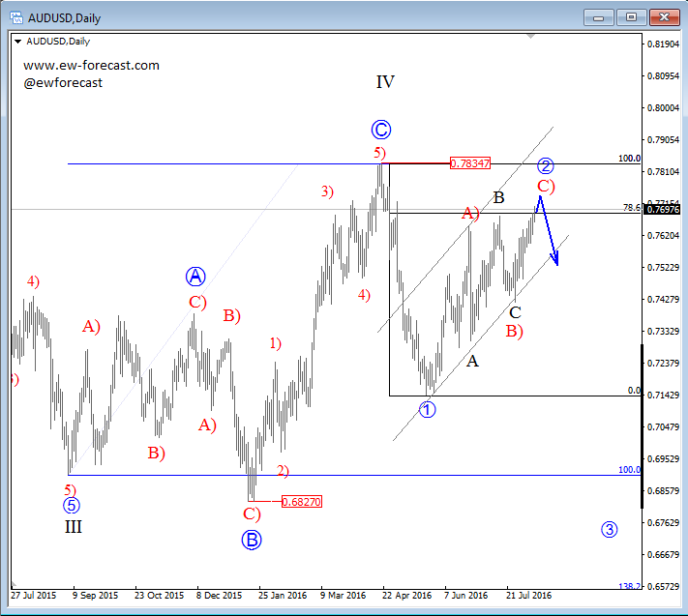
Task: Select the 0.68270 red price label
Action: (x=301, y=502)
